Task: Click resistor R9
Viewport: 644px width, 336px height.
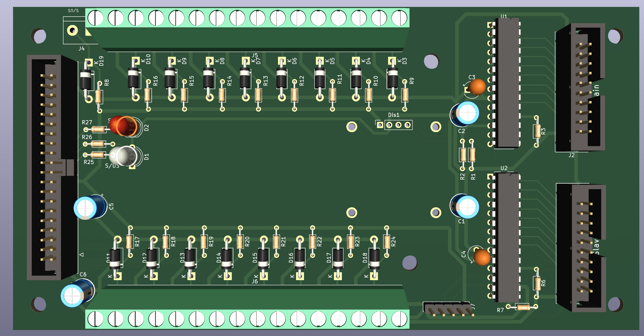Action: coord(405,95)
